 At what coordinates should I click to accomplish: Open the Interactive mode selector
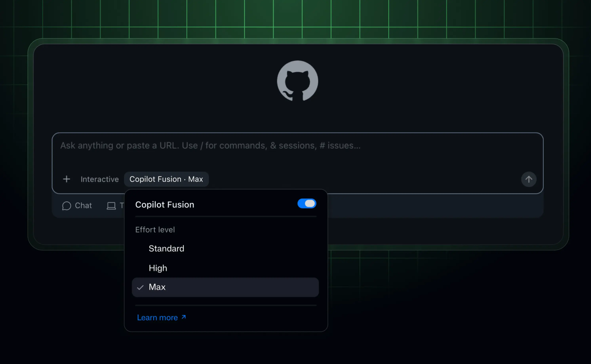click(100, 179)
